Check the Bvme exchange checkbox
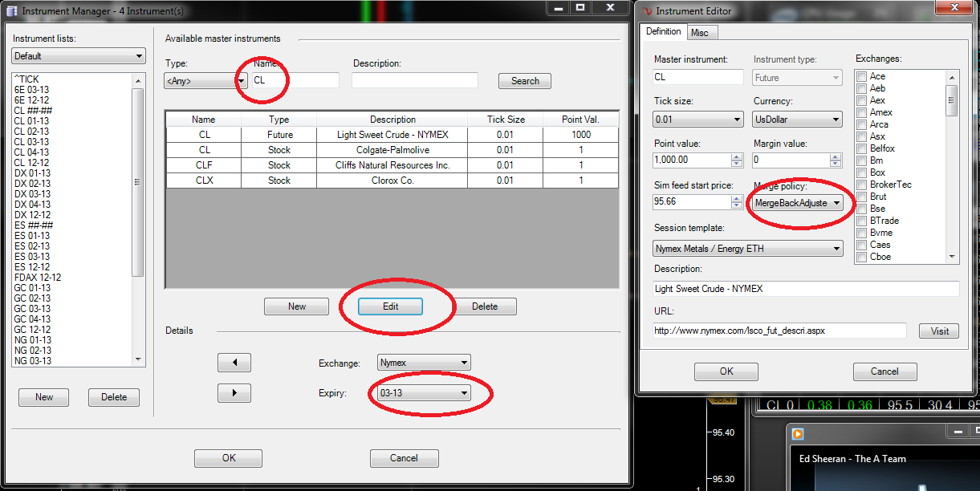Image resolution: width=980 pixels, height=491 pixels. tap(861, 233)
